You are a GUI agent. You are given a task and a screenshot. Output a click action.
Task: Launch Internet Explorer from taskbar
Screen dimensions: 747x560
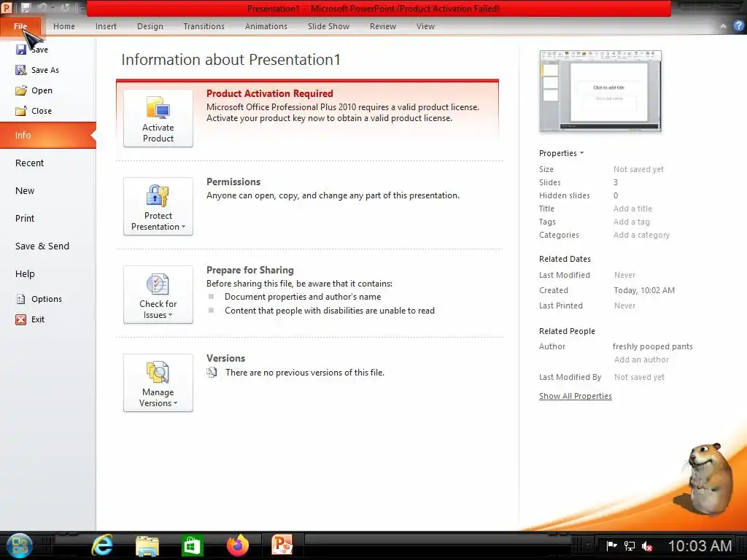tap(102, 545)
